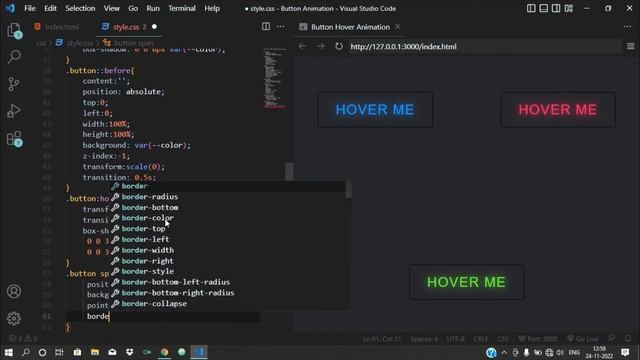This screenshot has height=360, width=640.
Task: Open the Manage gear settings menu
Action: (14, 318)
